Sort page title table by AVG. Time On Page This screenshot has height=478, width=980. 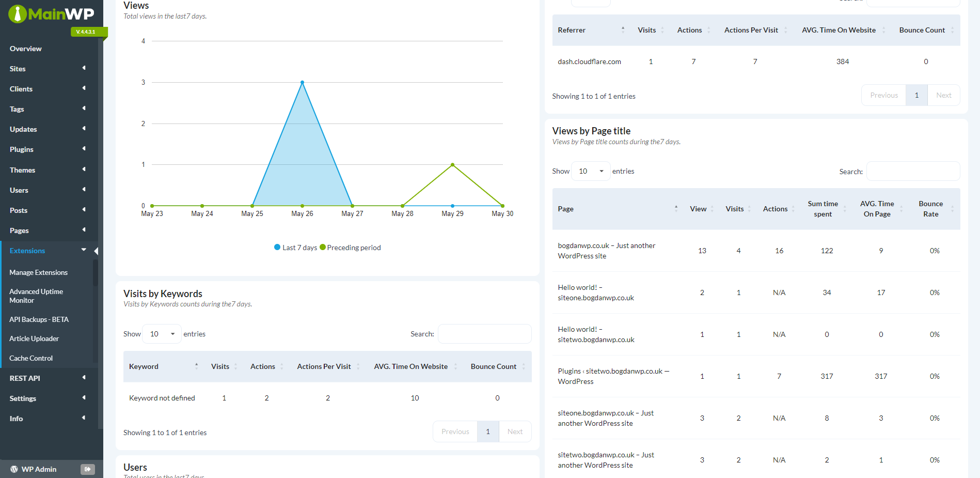coord(881,209)
